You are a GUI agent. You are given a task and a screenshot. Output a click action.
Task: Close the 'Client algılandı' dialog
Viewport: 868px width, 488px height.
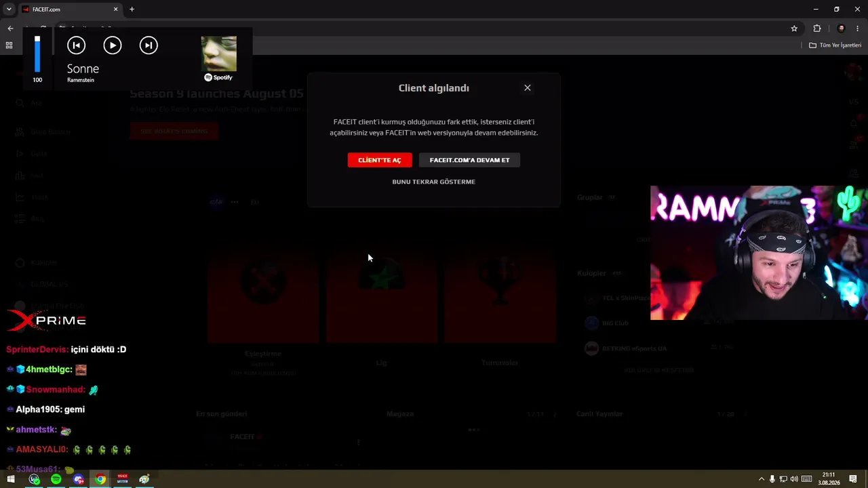528,87
